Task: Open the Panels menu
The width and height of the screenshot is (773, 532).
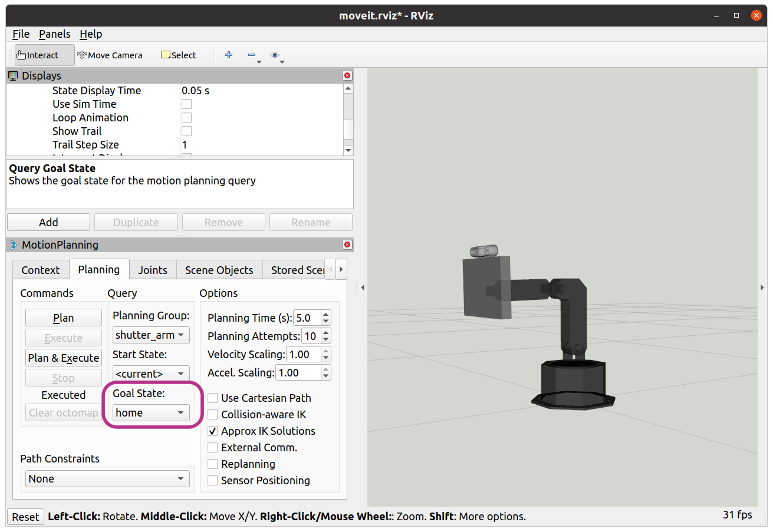Action: [54, 34]
